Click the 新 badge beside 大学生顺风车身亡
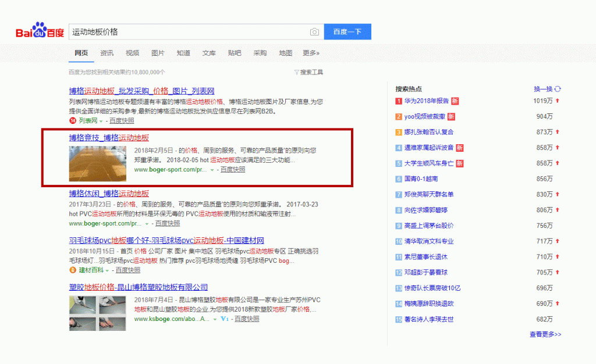This screenshot has height=364, width=596. click(460, 163)
